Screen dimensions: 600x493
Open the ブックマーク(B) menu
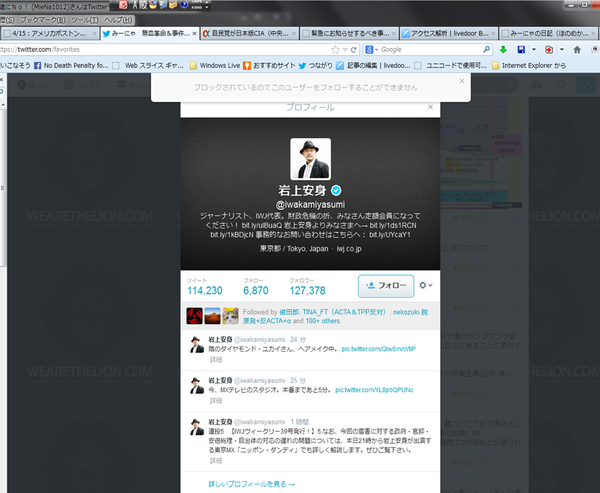(x=43, y=20)
